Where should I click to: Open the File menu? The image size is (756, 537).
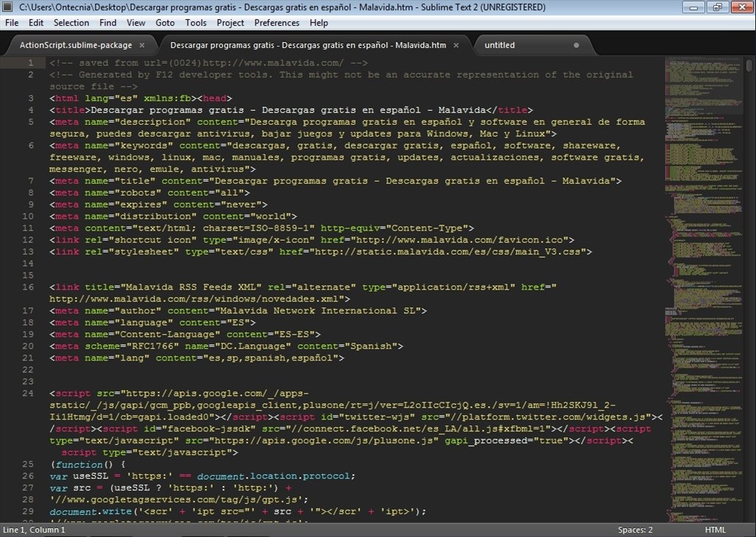tap(12, 23)
